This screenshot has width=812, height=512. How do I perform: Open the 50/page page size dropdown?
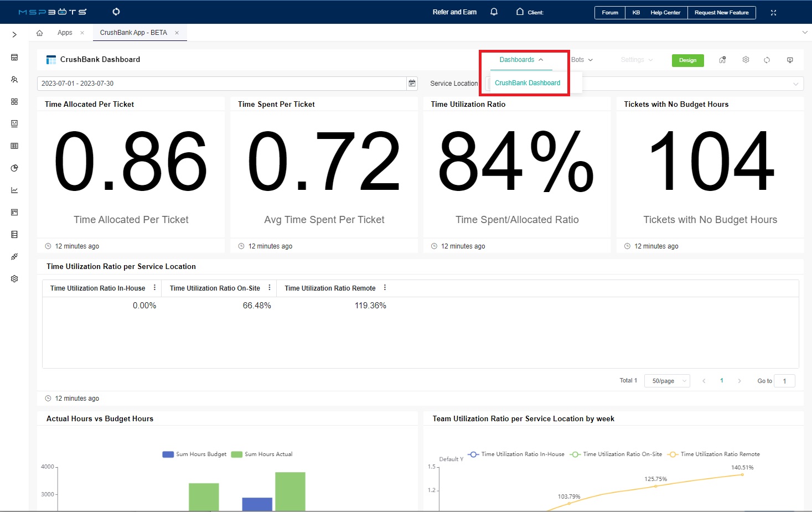coord(666,381)
